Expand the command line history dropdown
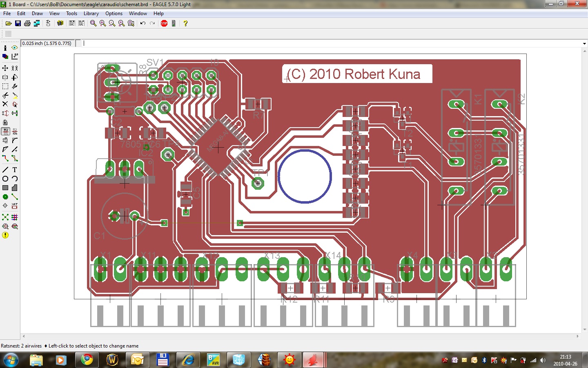This screenshot has height=368, width=588. tap(584, 43)
